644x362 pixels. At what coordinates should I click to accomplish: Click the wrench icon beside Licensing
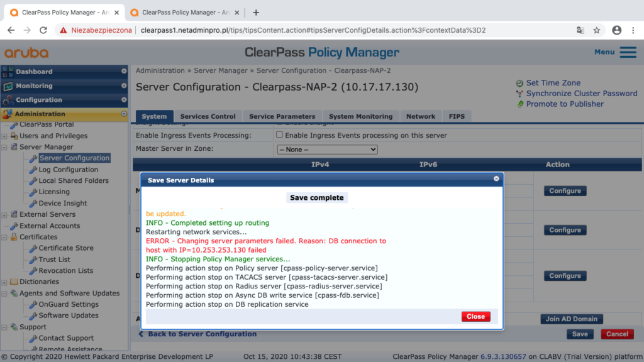(33, 192)
